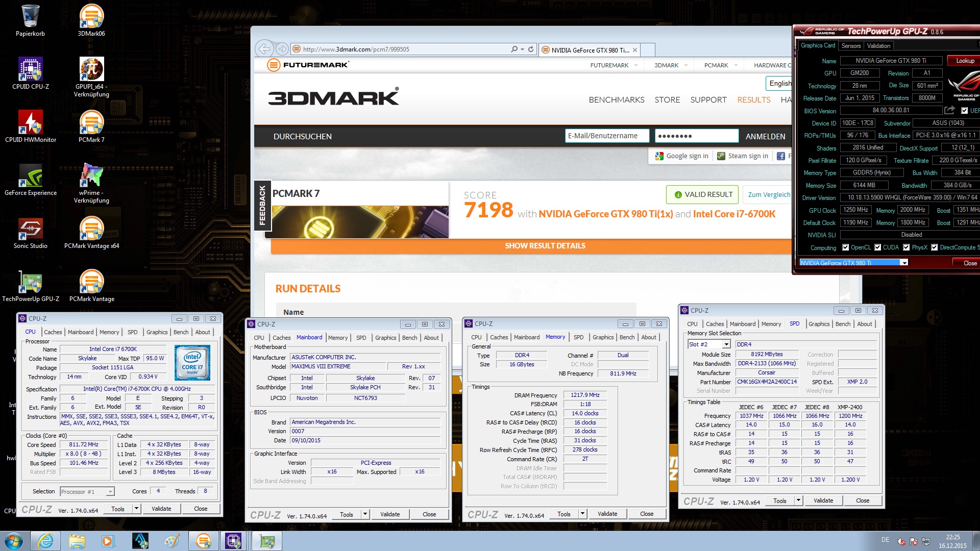Launch the 3DMark06 desktop shortcut

tap(91, 16)
